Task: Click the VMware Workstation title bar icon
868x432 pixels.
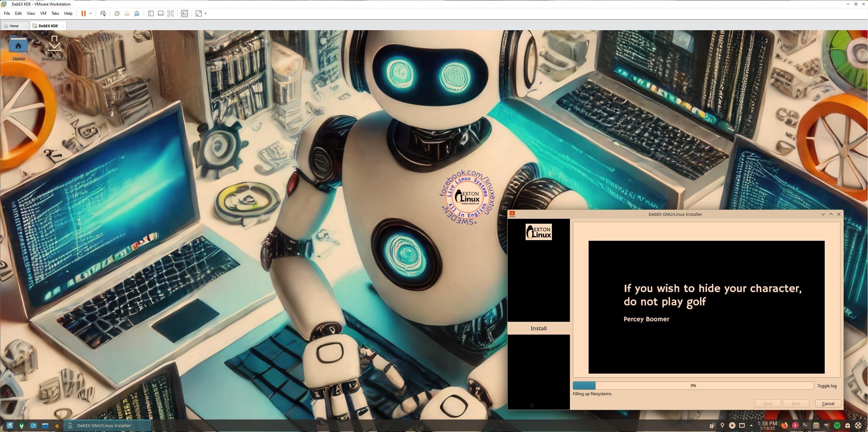Action: coord(4,4)
